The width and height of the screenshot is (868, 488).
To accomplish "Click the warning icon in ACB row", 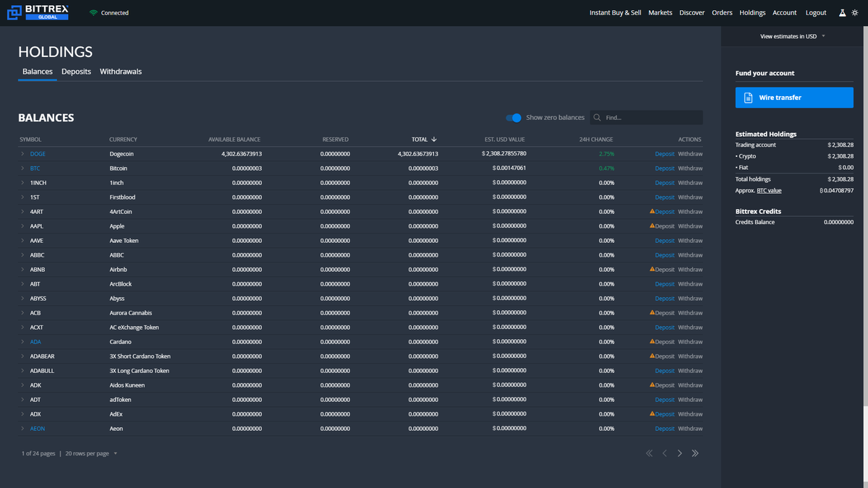I will pyautogui.click(x=652, y=312).
